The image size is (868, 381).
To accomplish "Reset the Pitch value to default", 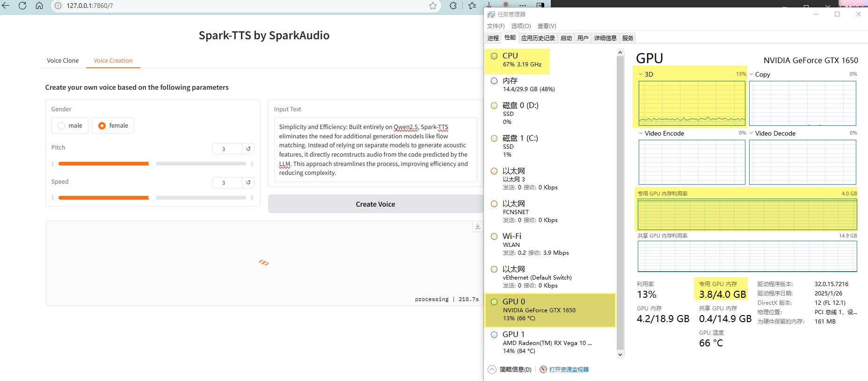I will 248,149.
